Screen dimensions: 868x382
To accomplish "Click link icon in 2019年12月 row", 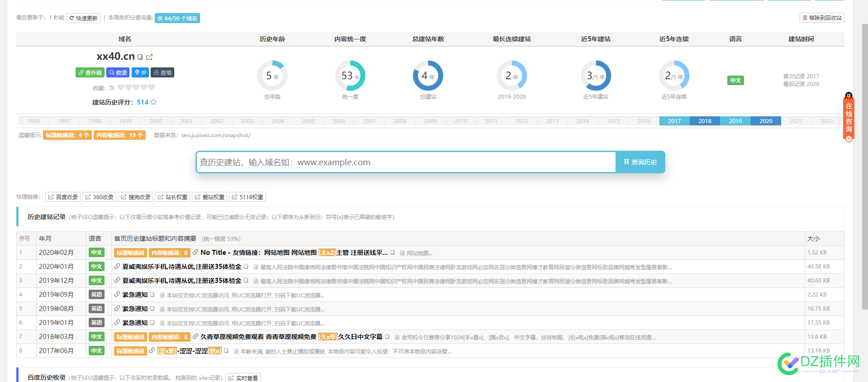I will tap(117, 281).
